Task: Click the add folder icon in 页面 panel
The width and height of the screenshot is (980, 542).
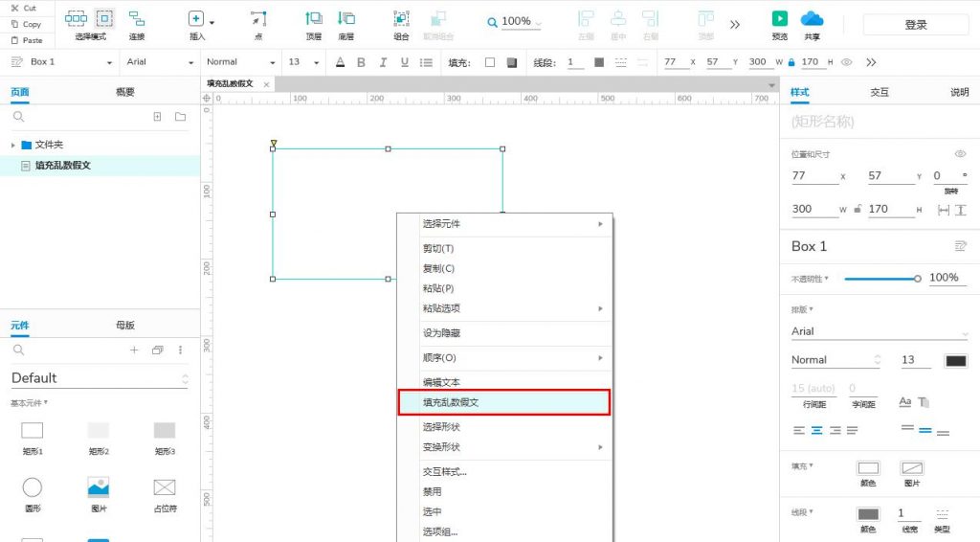Action: click(x=180, y=117)
